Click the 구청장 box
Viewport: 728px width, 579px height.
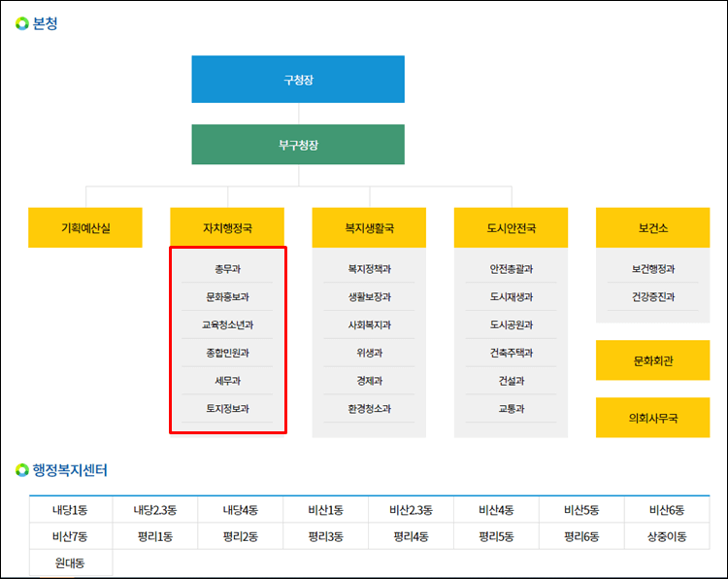(298, 80)
